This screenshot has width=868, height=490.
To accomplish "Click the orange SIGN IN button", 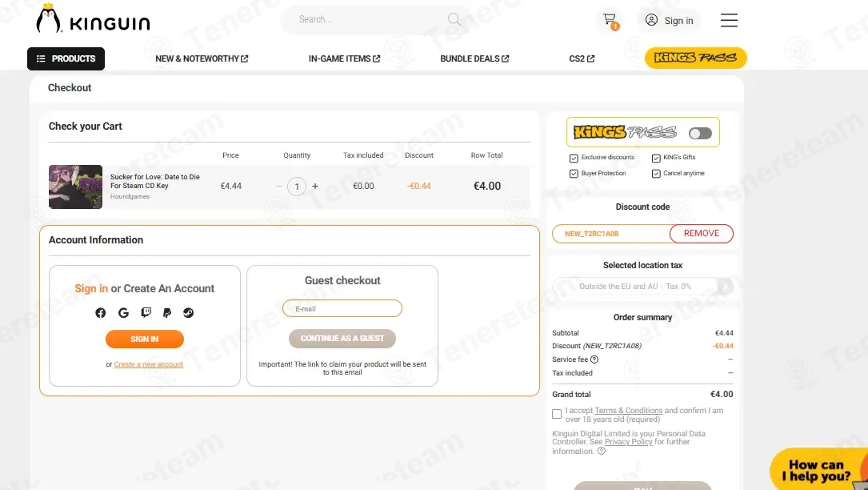I will point(145,339).
